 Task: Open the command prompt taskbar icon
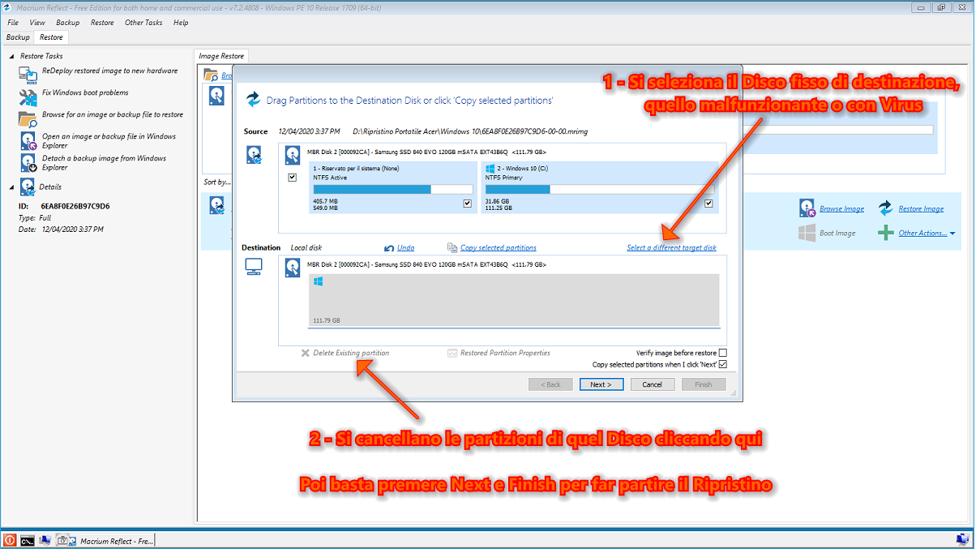28,540
